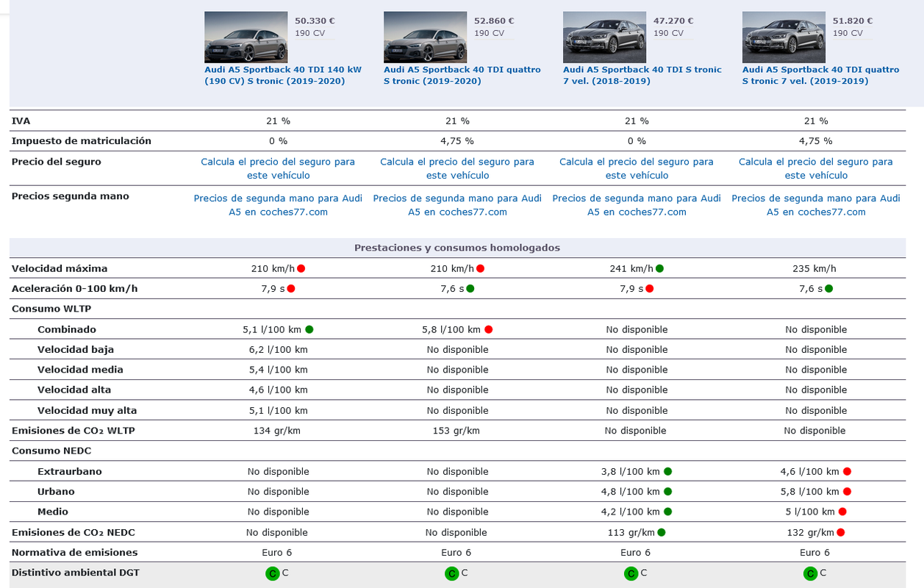Click the 134 gr/km emissions value
Screen dimensions: 924x588
pos(277,431)
